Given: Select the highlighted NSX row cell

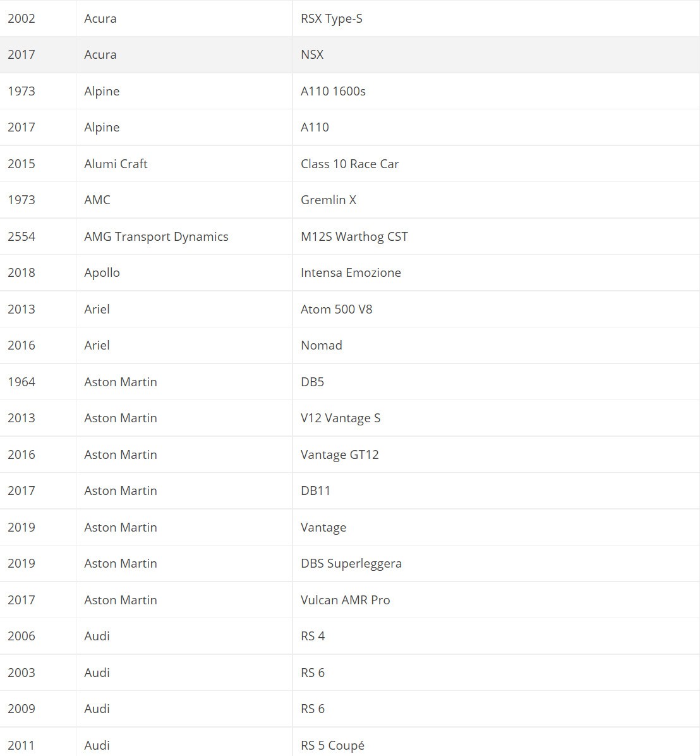Looking at the screenshot, I should point(312,54).
